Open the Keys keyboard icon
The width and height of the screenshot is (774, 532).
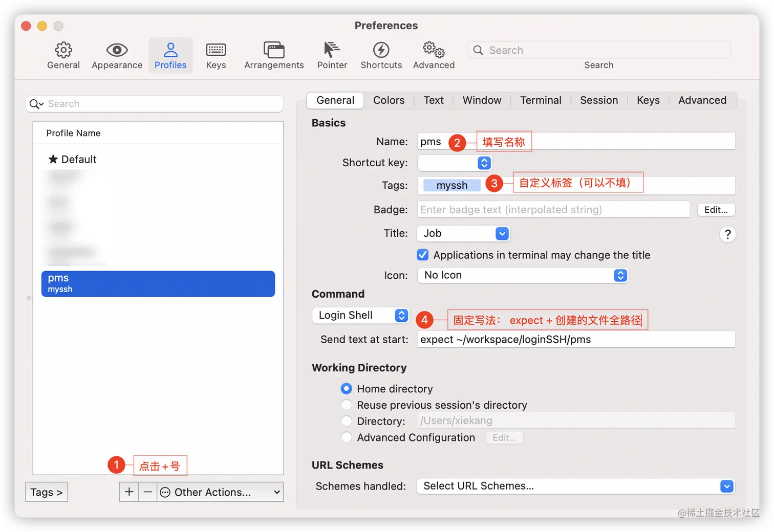click(216, 50)
